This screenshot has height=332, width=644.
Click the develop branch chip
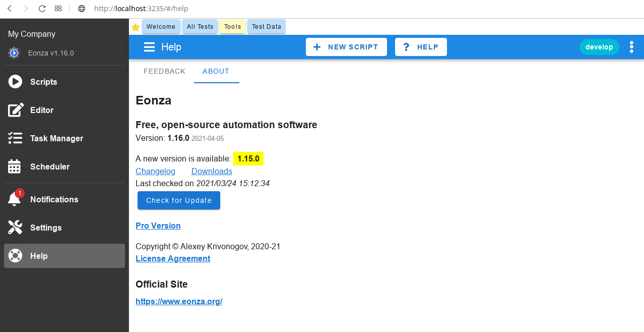[x=599, y=47]
